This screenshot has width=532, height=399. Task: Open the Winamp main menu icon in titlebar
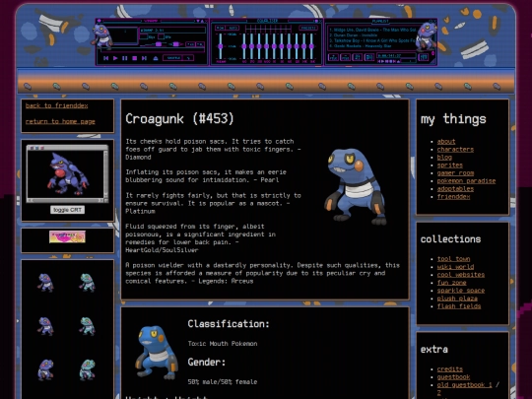100,21
